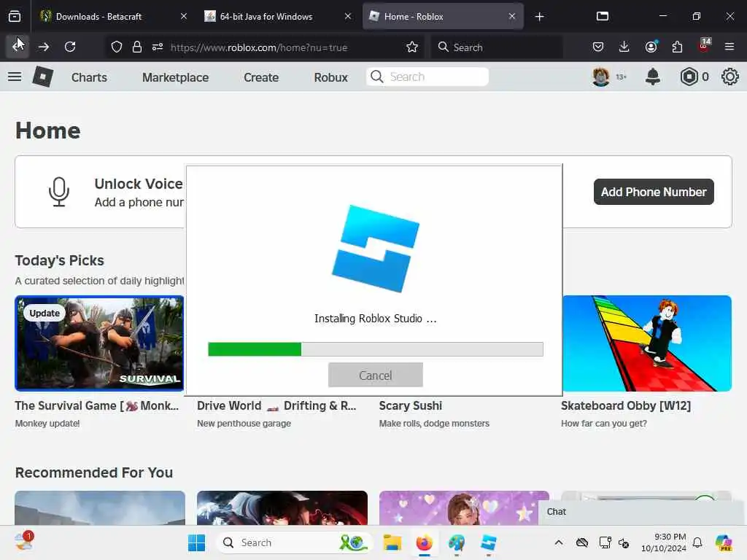Cancel the Roblox Studio installation
The image size is (747, 560).
coord(376,375)
